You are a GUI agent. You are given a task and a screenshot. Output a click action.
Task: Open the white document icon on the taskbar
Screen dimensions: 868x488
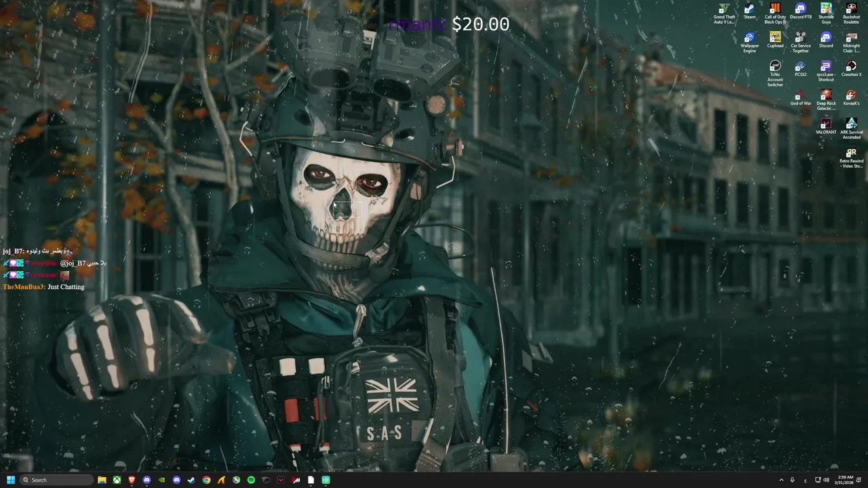[x=311, y=480]
